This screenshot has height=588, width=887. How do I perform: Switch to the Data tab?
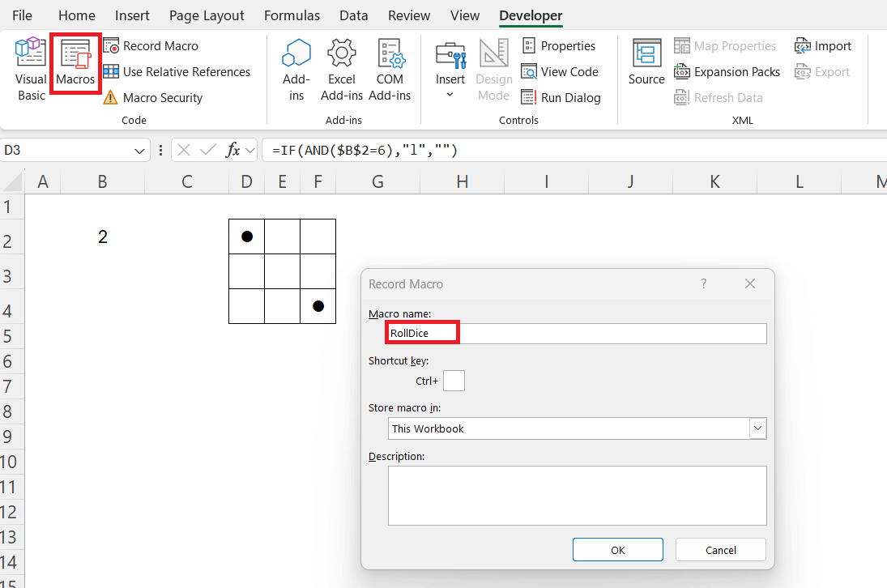tap(353, 15)
